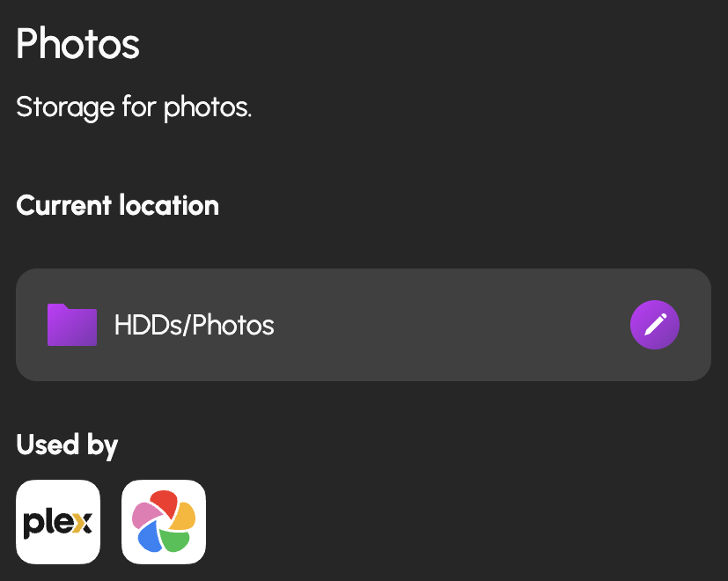
Task: Click the pink petal of pinwheel logo
Action: (142, 515)
